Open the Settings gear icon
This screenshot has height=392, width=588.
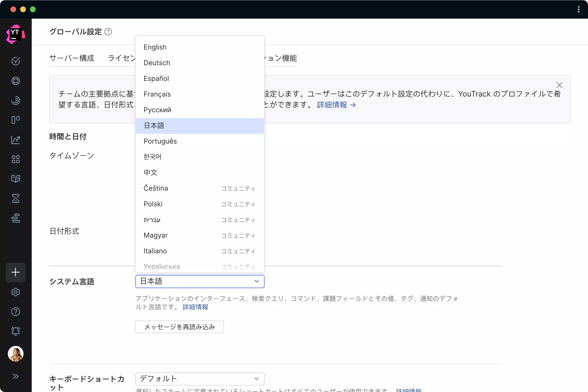click(15, 292)
